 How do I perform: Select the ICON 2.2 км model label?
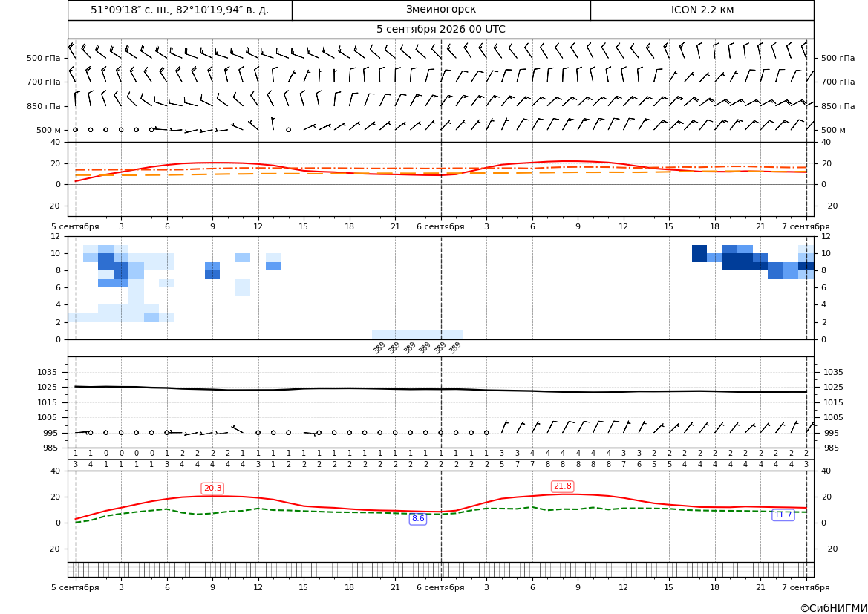coord(702,10)
